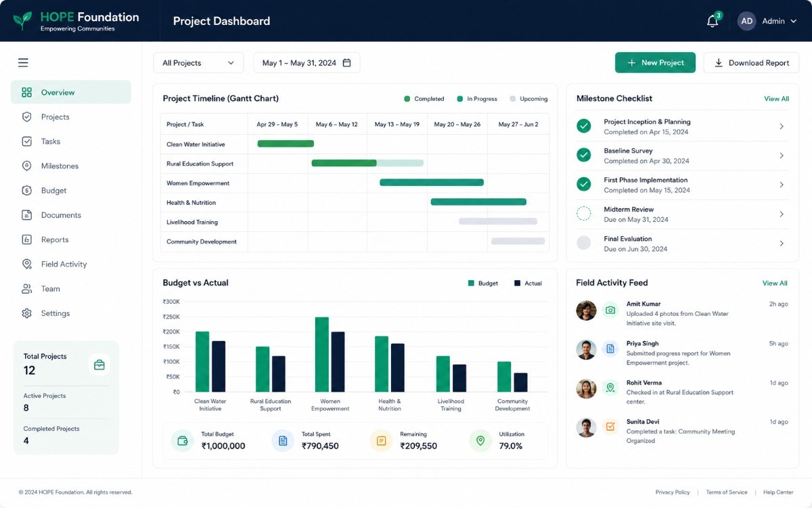The height and width of the screenshot is (508, 812).
Task: Click the Total Spent document icon
Action: pyautogui.click(x=283, y=441)
